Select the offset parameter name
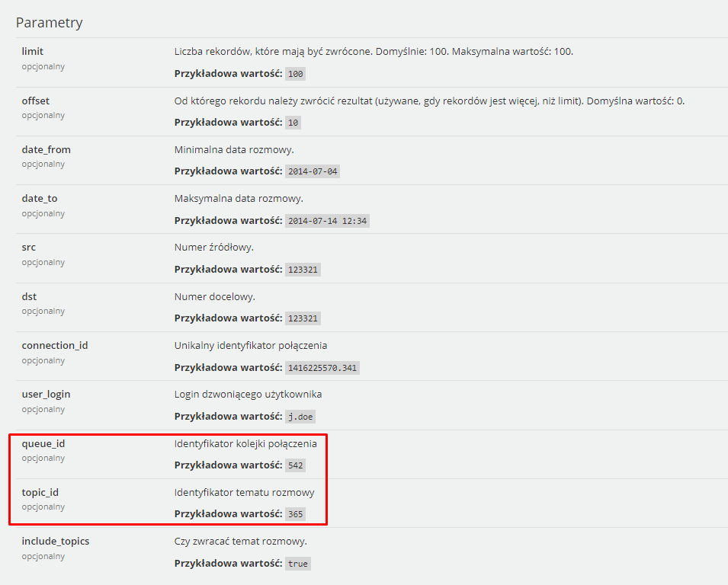The width and height of the screenshot is (728, 585). (35, 101)
